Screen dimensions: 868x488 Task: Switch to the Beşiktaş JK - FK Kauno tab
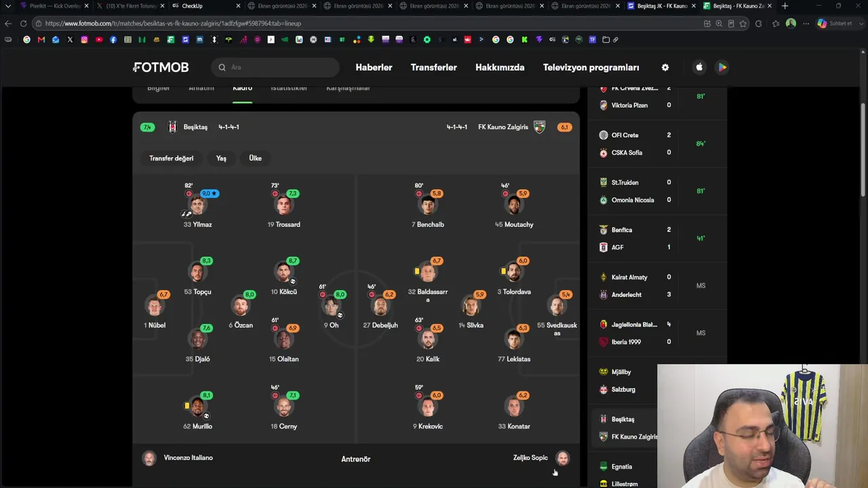[662, 6]
